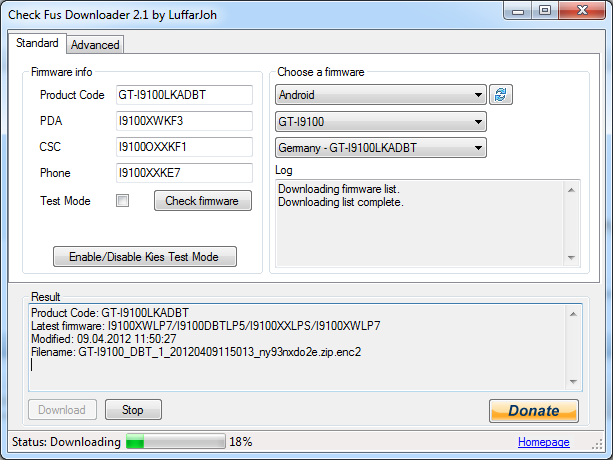Maximize the Check Fus Downloader window

tap(545, 11)
